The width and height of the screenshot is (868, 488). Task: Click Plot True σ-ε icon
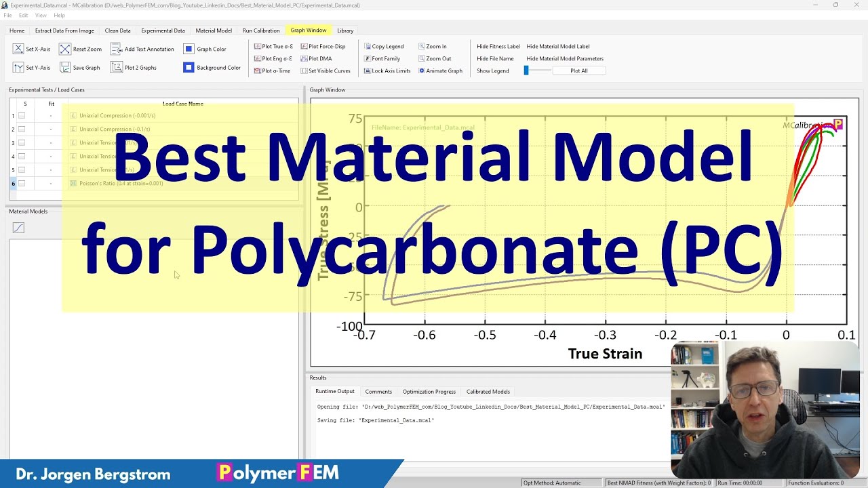tap(258, 46)
